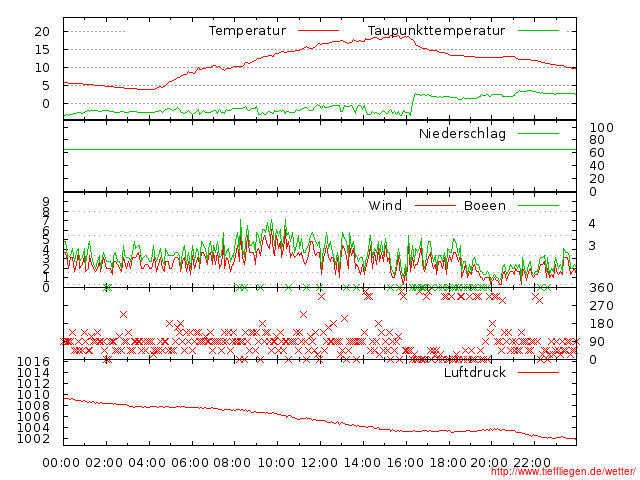This screenshot has width=640, height=480.
Task: Click the 1012 pressure axis value
Action: (x=33, y=384)
